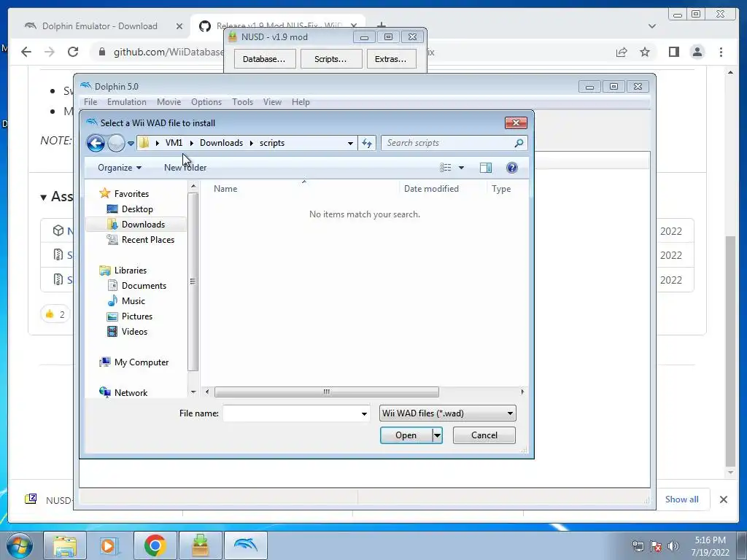Open Dolphin's Tools menu
This screenshot has width=747, height=560.
tap(242, 102)
